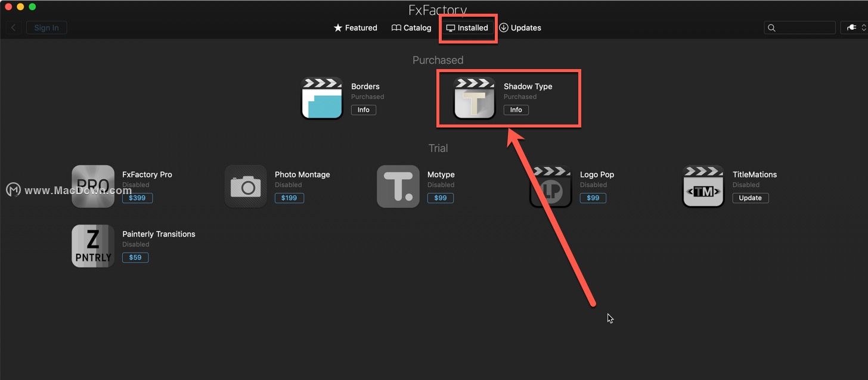The image size is (868, 380).
Task: Select the Installed tab
Action: point(467,28)
